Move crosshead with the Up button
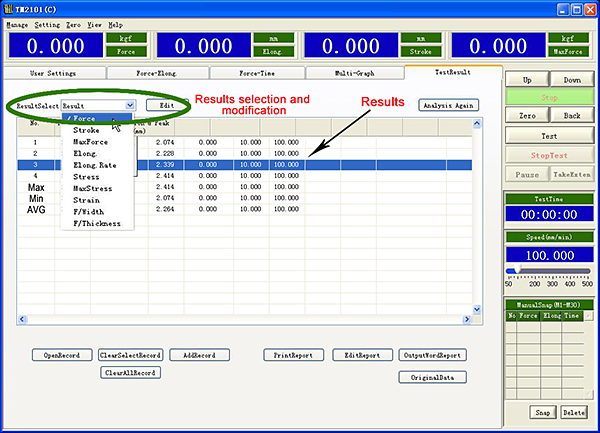This screenshot has width=600, height=433. [528, 79]
